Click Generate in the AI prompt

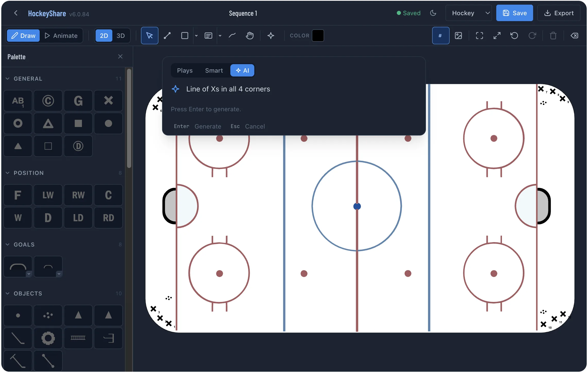[x=208, y=126]
